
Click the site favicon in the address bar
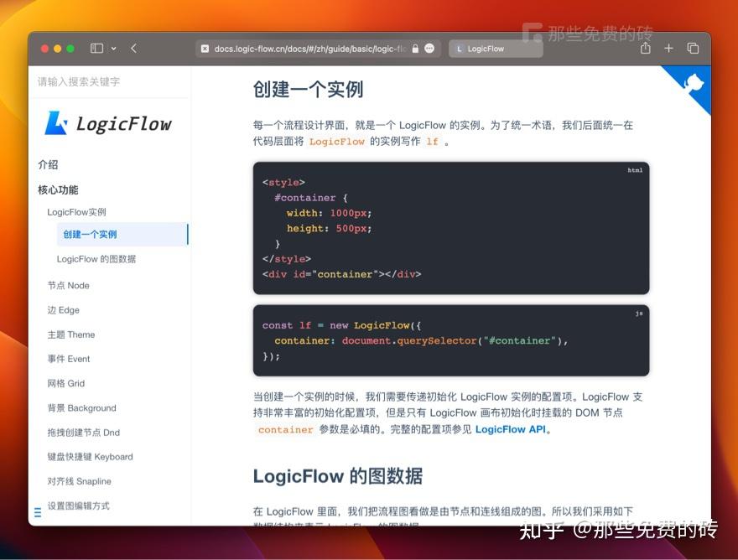pyautogui.click(x=205, y=49)
